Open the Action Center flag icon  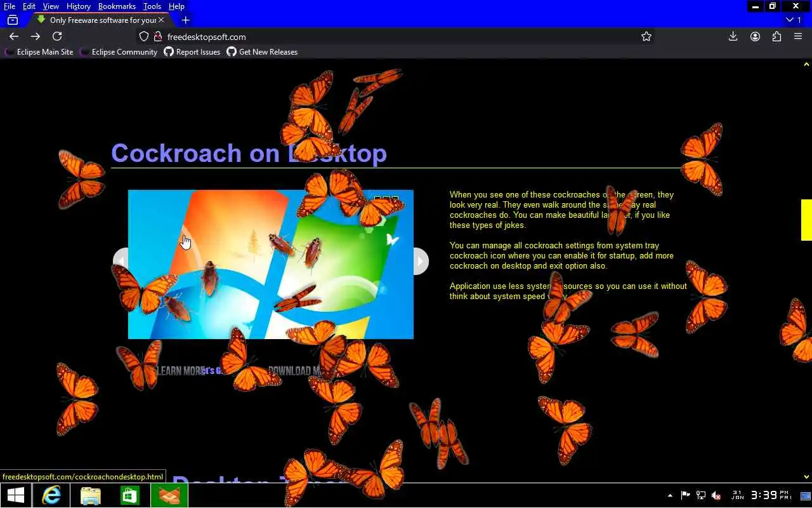[685, 495]
